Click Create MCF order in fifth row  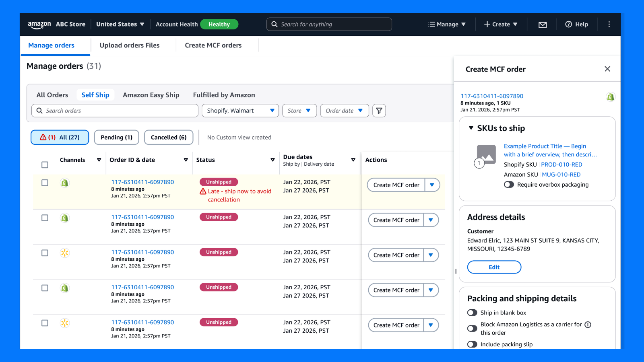(x=396, y=325)
